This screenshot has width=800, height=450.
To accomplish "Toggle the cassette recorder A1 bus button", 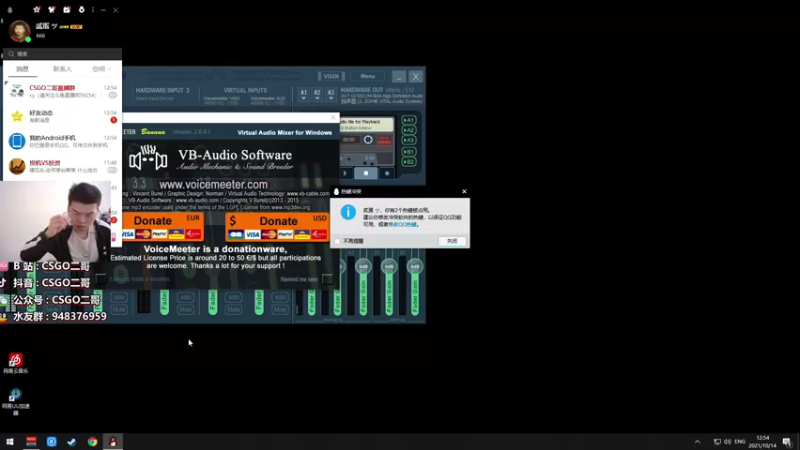I will (409, 120).
